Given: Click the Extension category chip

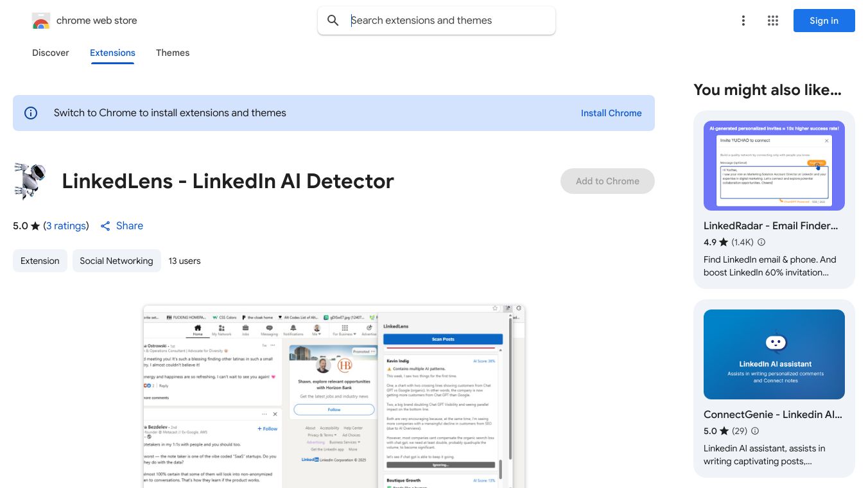Looking at the screenshot, I should pyautogui.click(x=40, y=261).
